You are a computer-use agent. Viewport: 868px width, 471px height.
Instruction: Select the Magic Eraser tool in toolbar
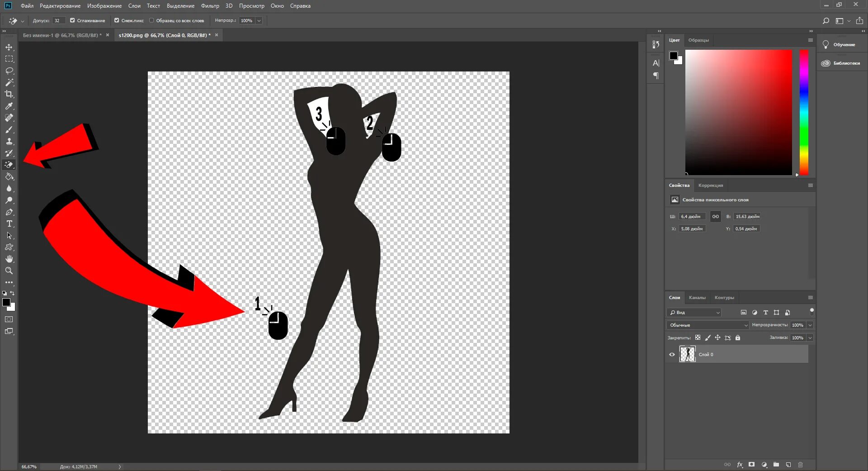pyautogui.click(x=9, y=165)
